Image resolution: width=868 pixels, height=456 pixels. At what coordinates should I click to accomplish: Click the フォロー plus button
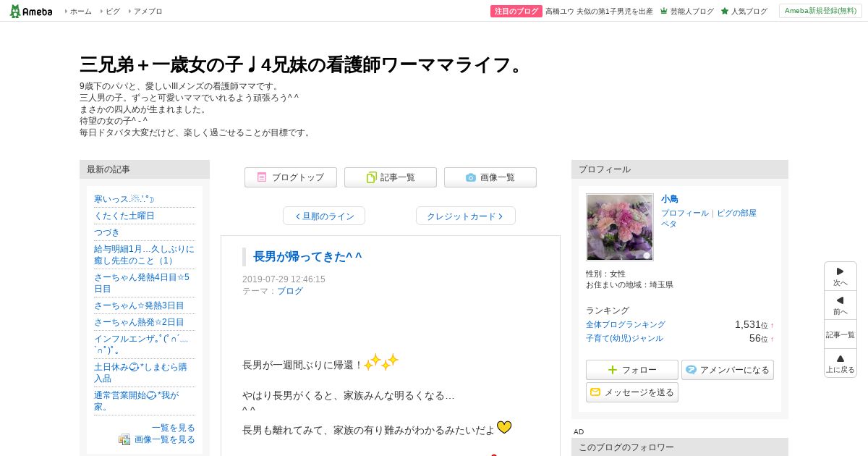click(x=632, y=370)
